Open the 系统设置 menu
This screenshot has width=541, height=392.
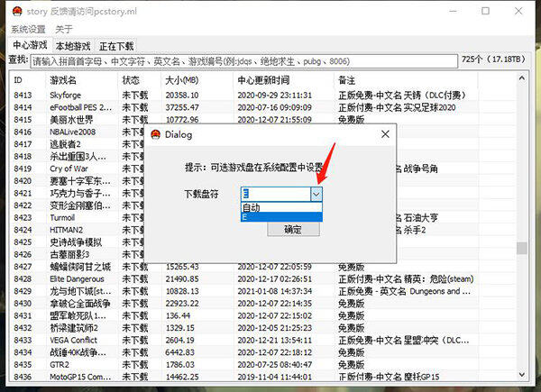[28, 30]
